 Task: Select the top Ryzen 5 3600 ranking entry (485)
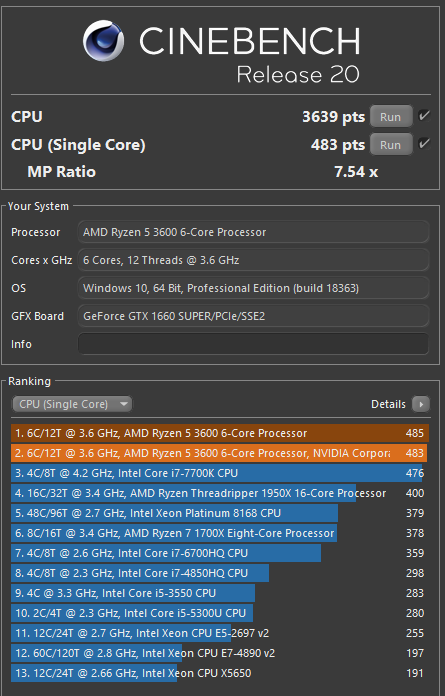(220, 433)
